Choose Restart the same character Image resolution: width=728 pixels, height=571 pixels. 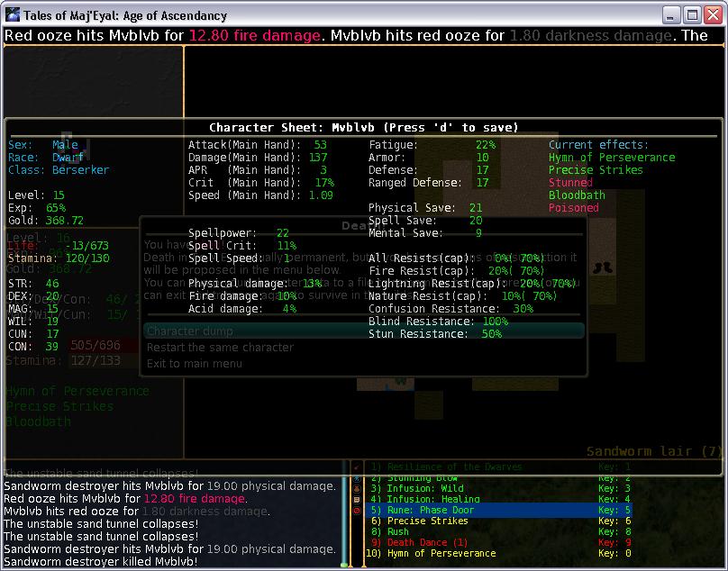[220, 348]
